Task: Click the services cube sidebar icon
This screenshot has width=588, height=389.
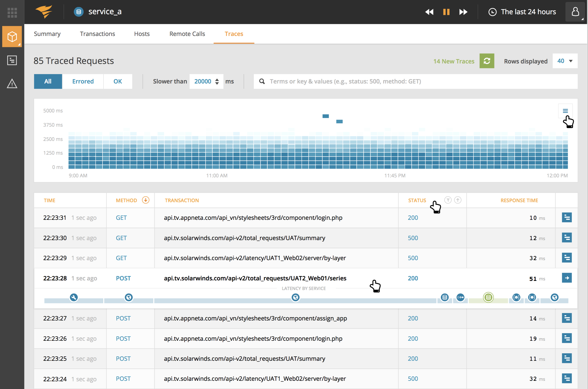Action: click(x=12, y=37)
